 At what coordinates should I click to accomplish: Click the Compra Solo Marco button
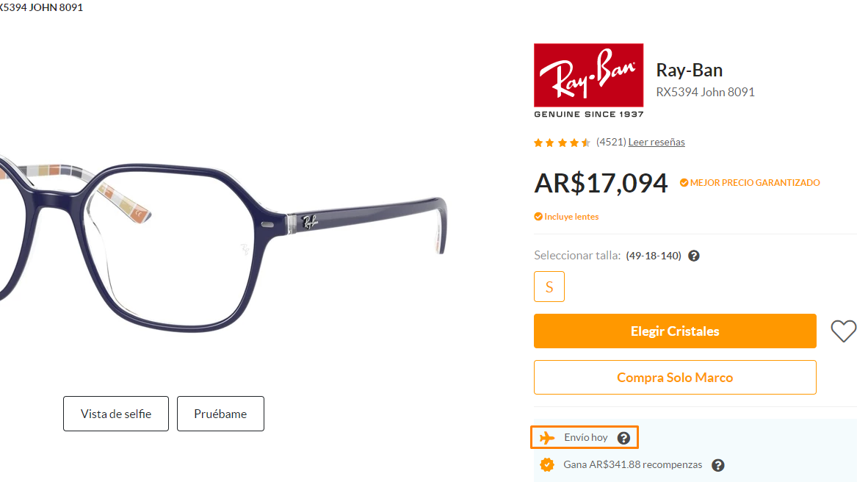[675, 377]
